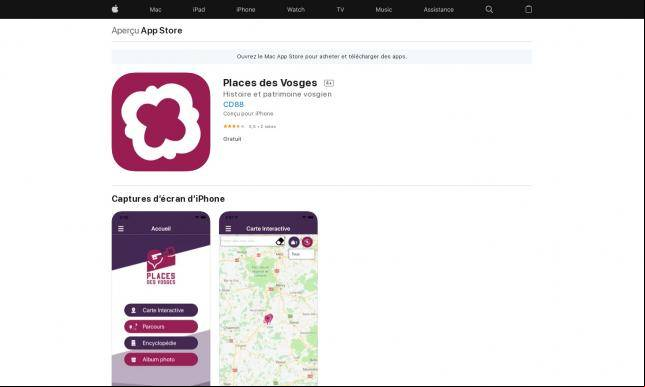The image size is (645, 387).
Task: Click the pink location marker on map
Action: [268, 319]
